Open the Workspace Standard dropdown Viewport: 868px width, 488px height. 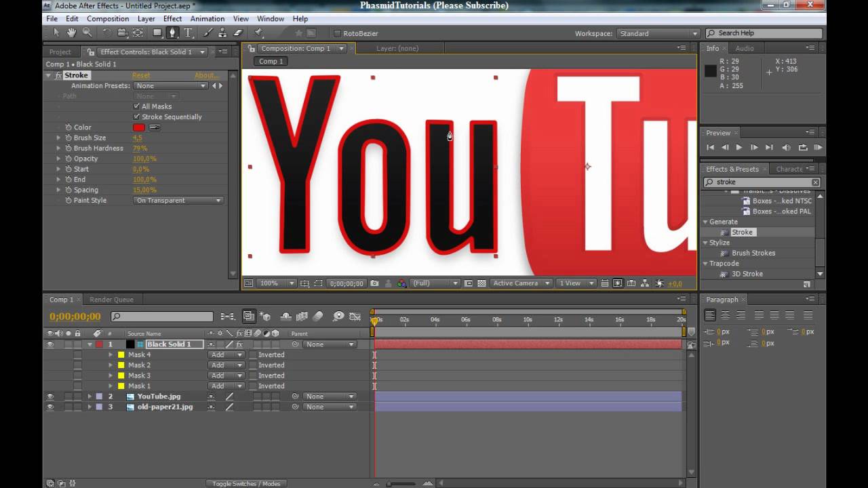click(x=658, y=33)
